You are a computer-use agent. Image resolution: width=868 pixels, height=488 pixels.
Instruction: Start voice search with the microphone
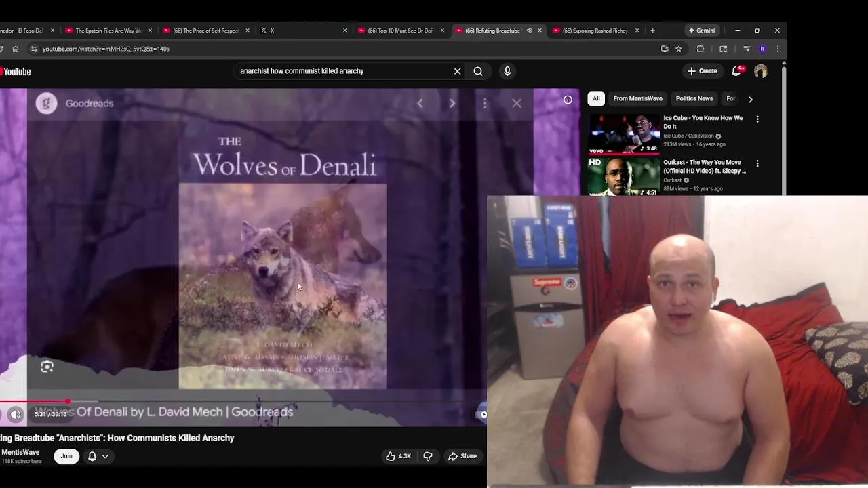(x=507, y=71)
